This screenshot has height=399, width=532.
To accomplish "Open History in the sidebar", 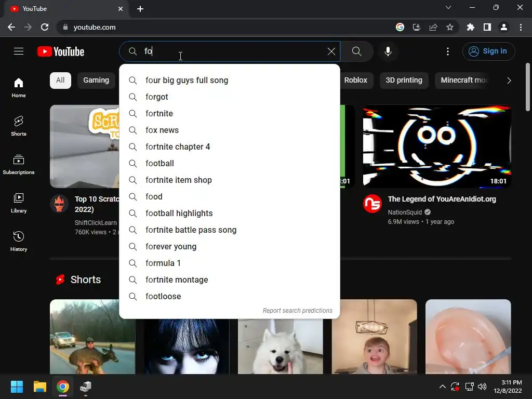I will tap(19, 241).
